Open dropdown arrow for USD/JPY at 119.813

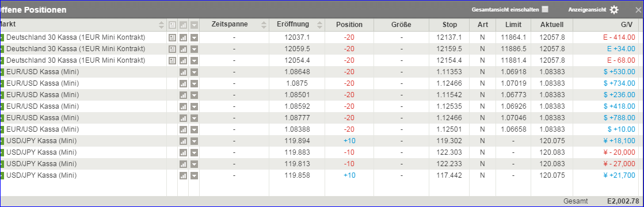point(195,164)
